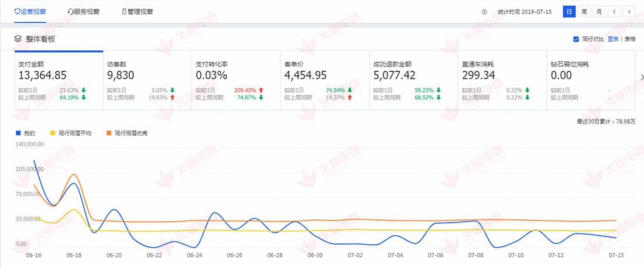Click the orange 同行同层优秀 legend swatch
Image resolution: width=644 pixels, height=268 pixels.
coord(109,133)
